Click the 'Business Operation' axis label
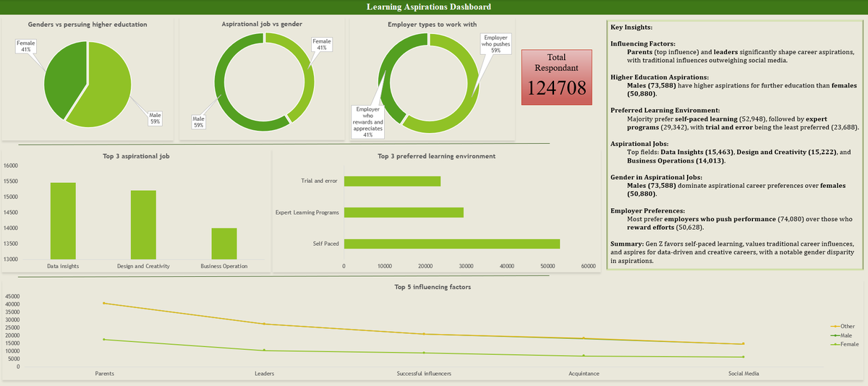Viewport: 868px width, 386px height. (224, 266)
